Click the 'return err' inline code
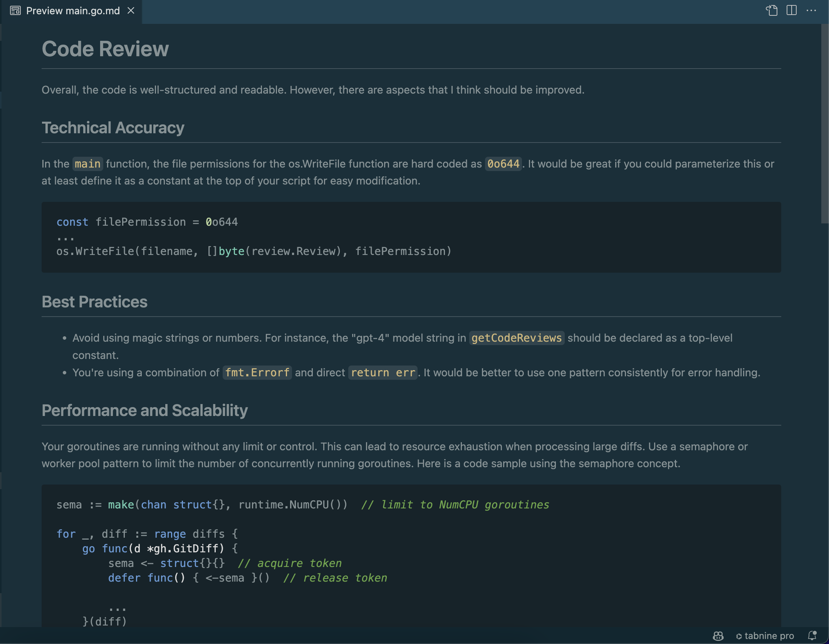The height and width of the screenshot is (644, 829). [x=383, y=373]
